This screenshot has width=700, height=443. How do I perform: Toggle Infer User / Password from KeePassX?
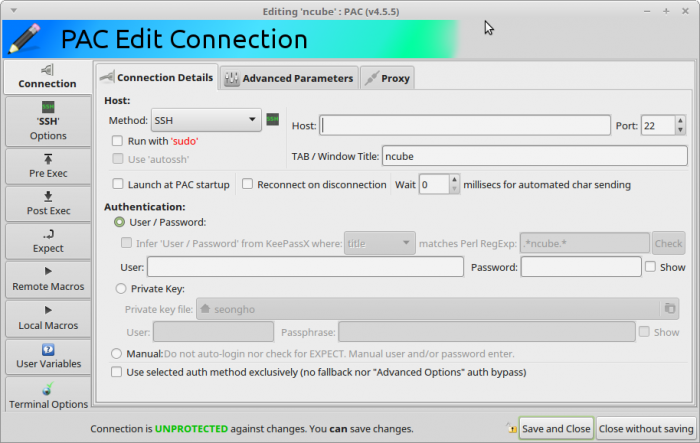tap(127, 243)
